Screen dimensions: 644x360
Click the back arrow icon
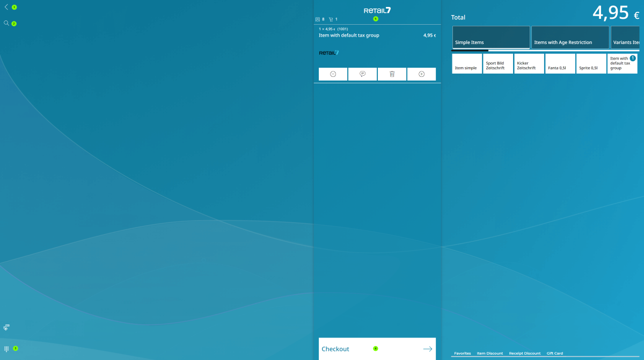point(6,7)
